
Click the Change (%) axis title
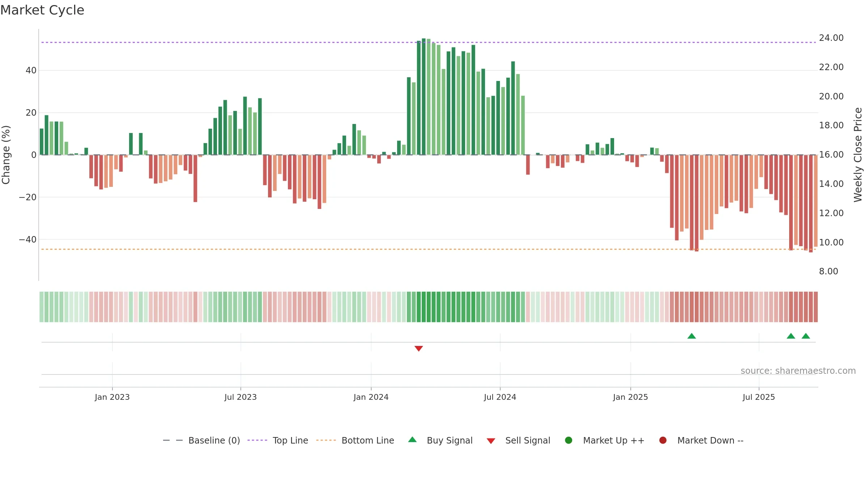[x=6, y=155]
